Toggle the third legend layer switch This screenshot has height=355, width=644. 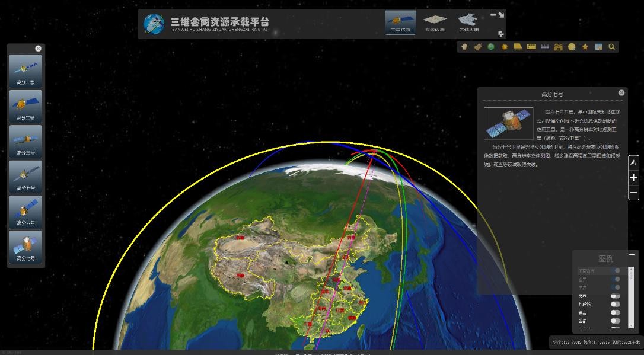[616, 287]
